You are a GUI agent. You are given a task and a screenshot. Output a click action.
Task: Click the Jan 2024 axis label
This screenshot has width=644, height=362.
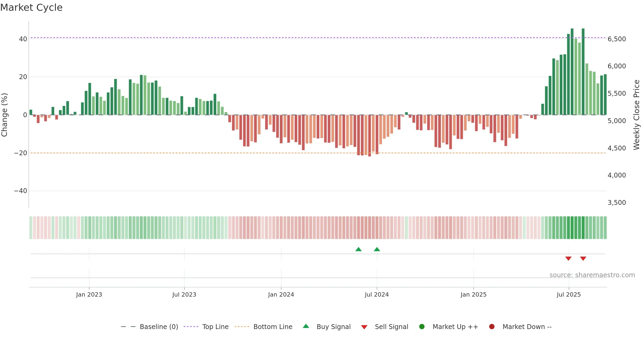281,294
